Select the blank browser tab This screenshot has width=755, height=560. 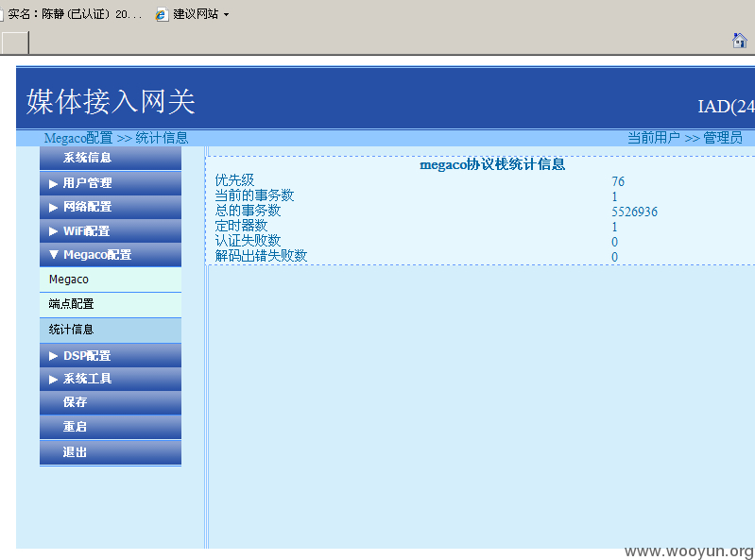coord(15,42)
